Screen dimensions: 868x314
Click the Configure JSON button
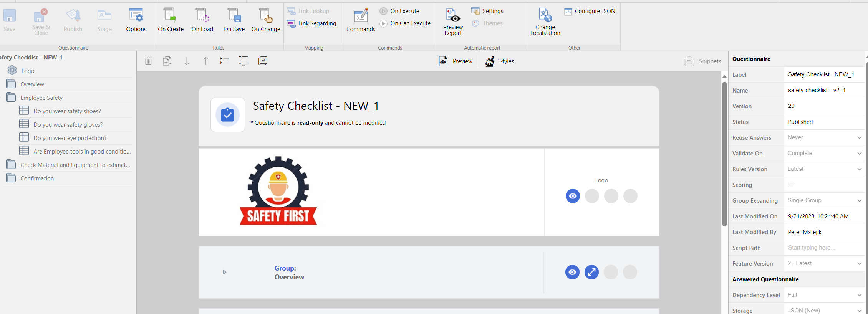point(590,12)
